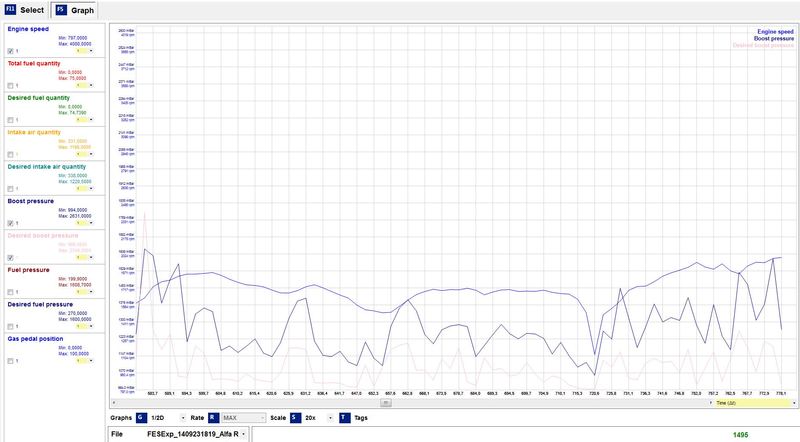Open the Engine speed yellow color dropdown

(92, 50)
